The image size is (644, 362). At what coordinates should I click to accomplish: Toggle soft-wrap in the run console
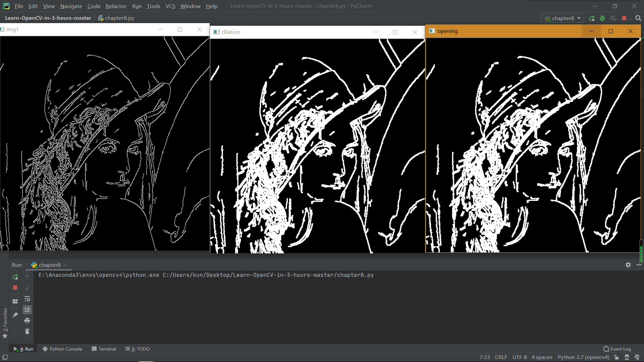coord(27,299)
